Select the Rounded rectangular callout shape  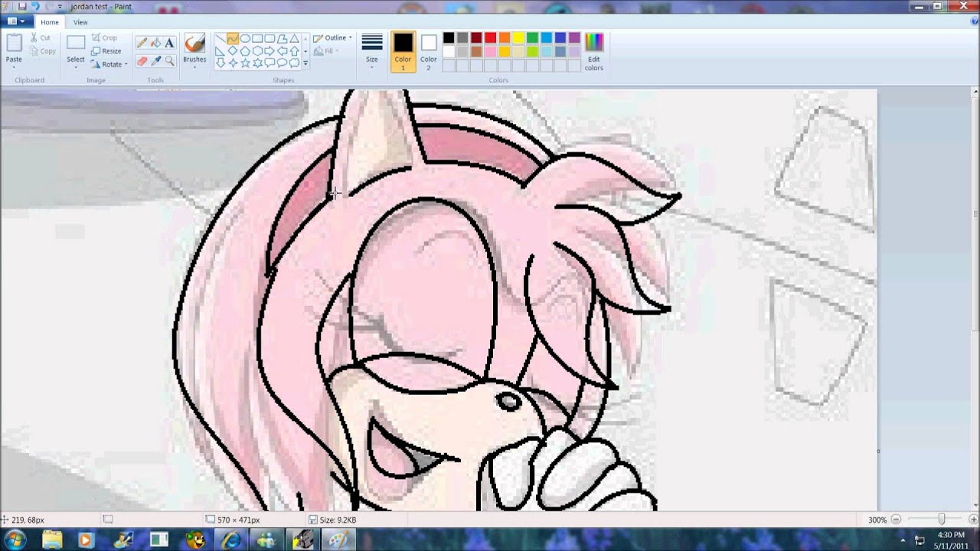coord(269,63)
